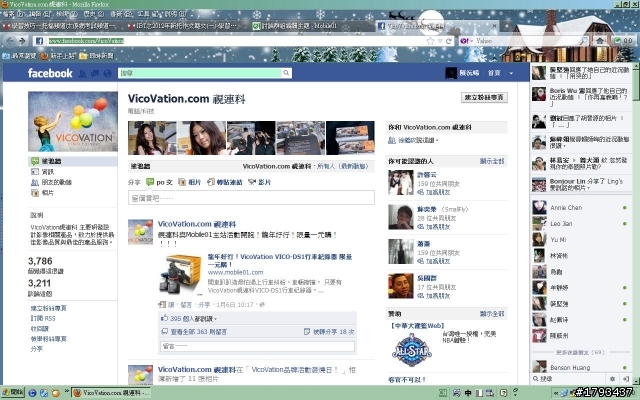Click Create Page (建立粉絲專頁) button
Image resolution: width=640 pixels, height=400 pixels.
click(484, 97)
